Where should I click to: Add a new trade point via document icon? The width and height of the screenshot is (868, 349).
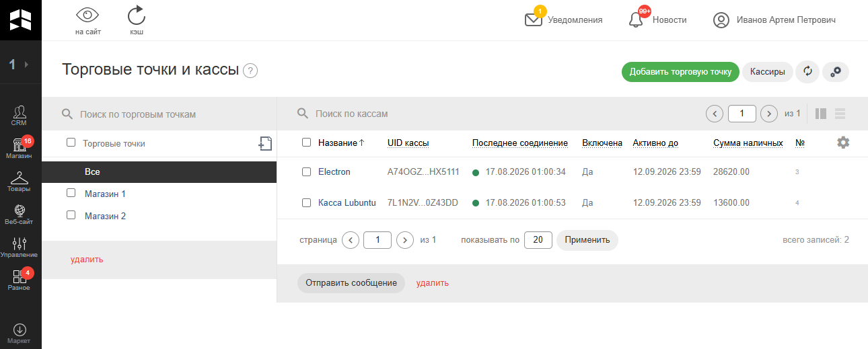(265, 143)
